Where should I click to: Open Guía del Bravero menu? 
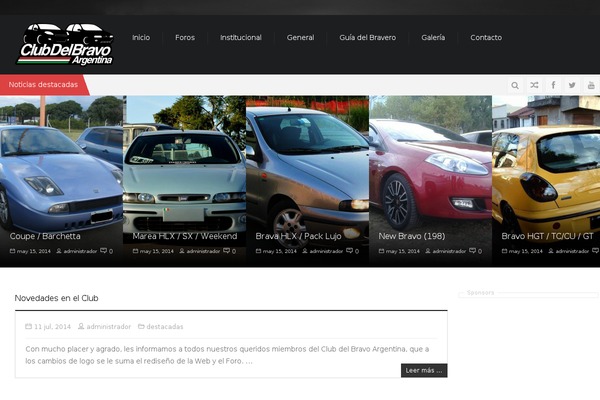(367, 38)
